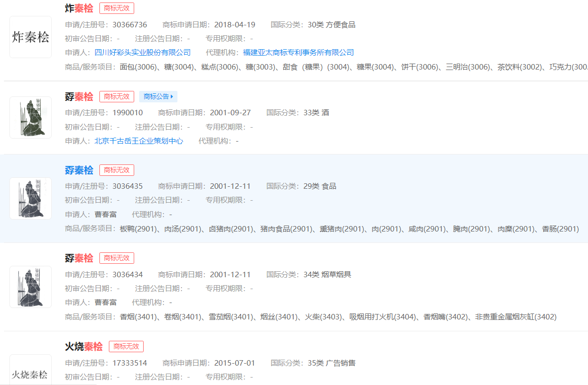
Task: Click thumbnail image for trademark 1990010
Action: [x=30, y=117]
